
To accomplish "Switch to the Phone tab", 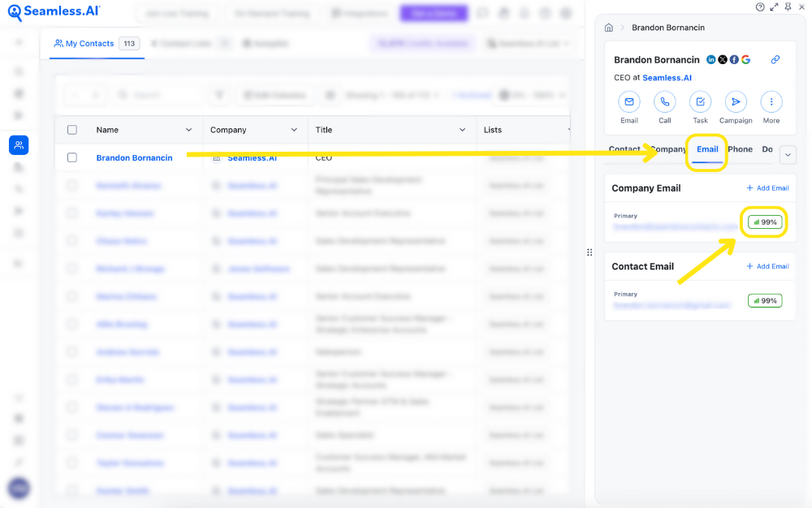I will pyautogui.click(x=740, y=149).
